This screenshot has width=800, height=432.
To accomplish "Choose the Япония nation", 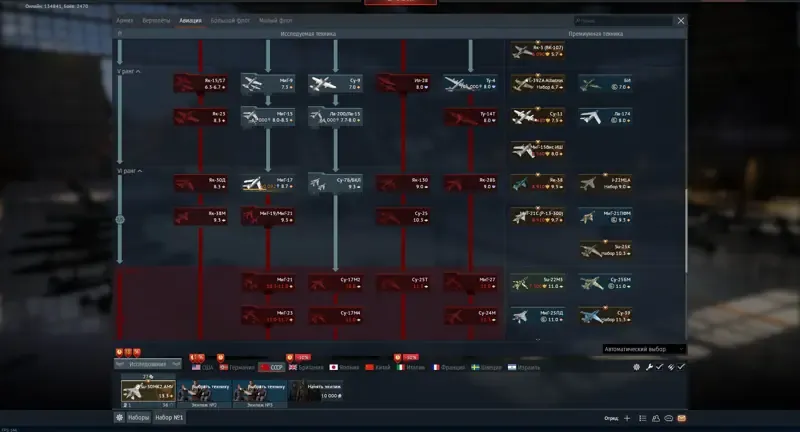I will click(344, 367).
